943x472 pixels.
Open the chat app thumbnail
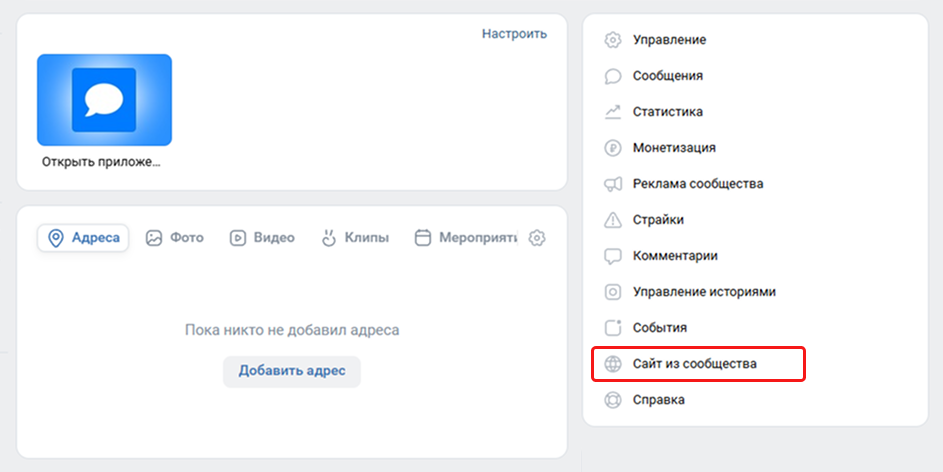click(x=104, y=100)
